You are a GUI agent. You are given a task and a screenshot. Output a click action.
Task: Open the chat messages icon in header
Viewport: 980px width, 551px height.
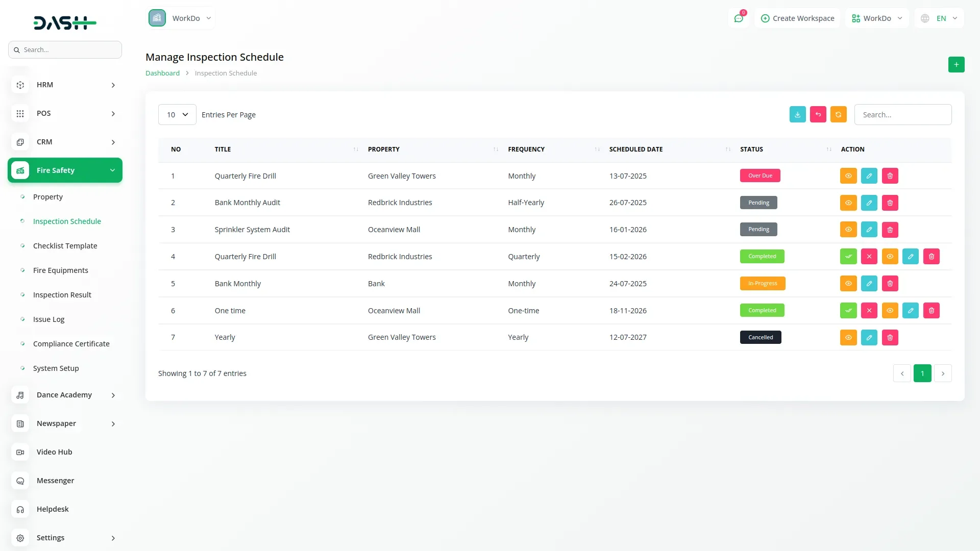pos(738,18)
